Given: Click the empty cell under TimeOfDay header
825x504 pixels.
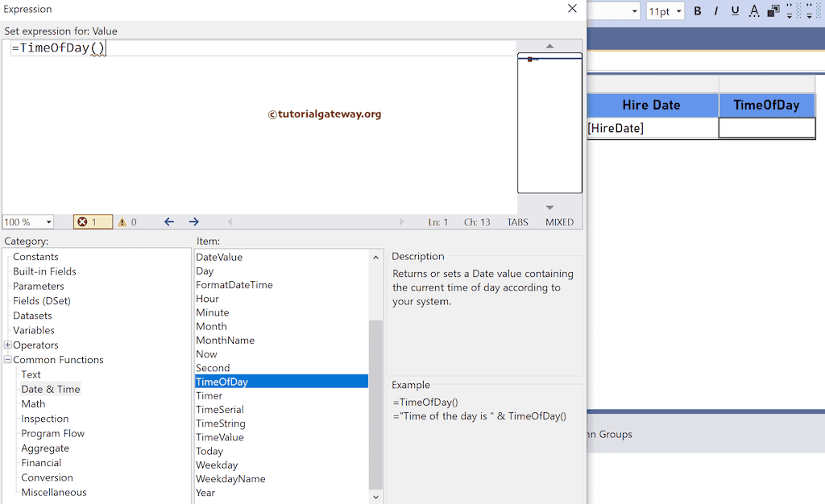Looking at the screenshot, I should [x=767, y=128].
